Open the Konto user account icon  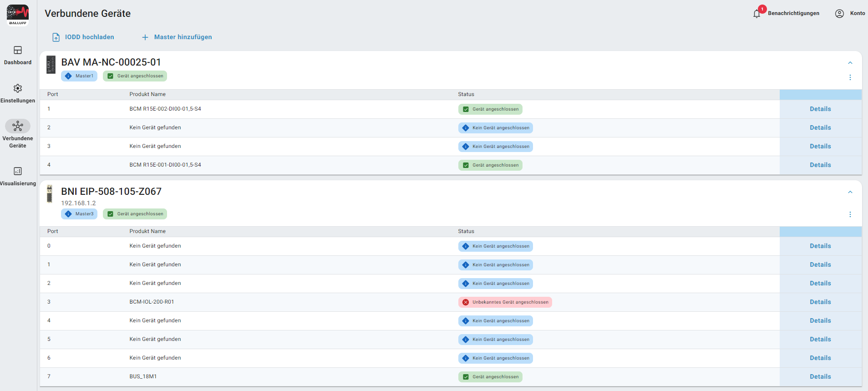point(839,14)
